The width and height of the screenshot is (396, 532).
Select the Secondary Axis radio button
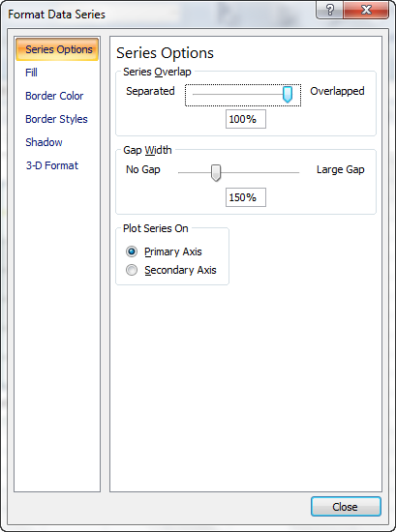pos(132,270)
